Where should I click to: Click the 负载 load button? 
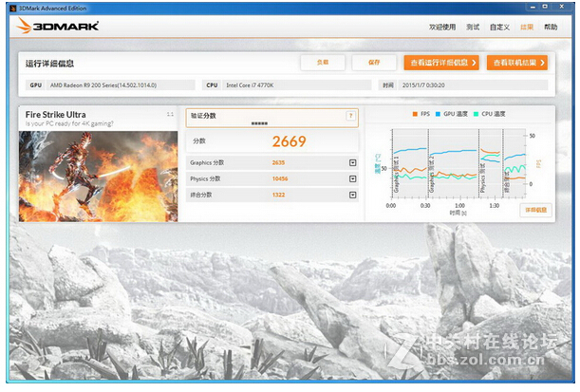(x=323, y=63)
